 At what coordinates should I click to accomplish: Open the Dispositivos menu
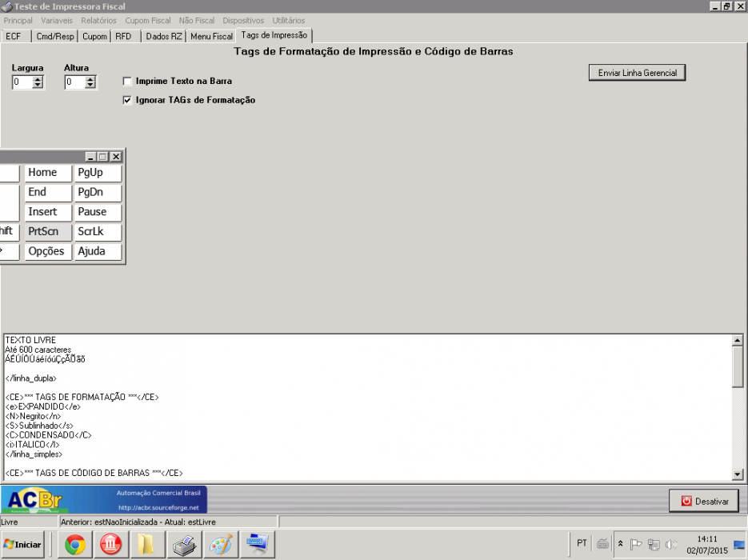pyautogui.click(x=243, y=21)
